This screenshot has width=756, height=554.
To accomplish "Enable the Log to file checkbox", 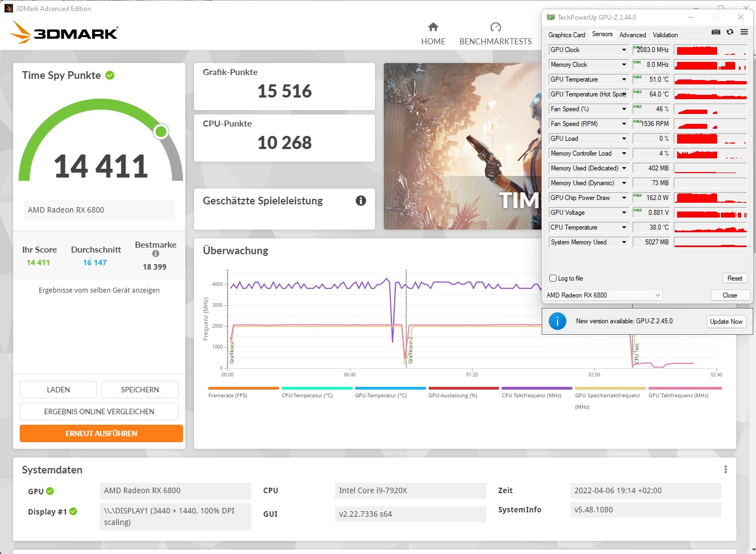I will coord(553,278).
